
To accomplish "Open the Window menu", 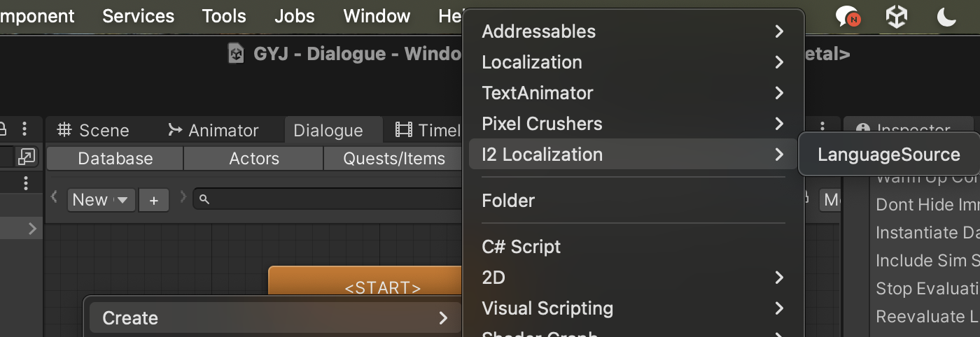I will pos(377,16).
